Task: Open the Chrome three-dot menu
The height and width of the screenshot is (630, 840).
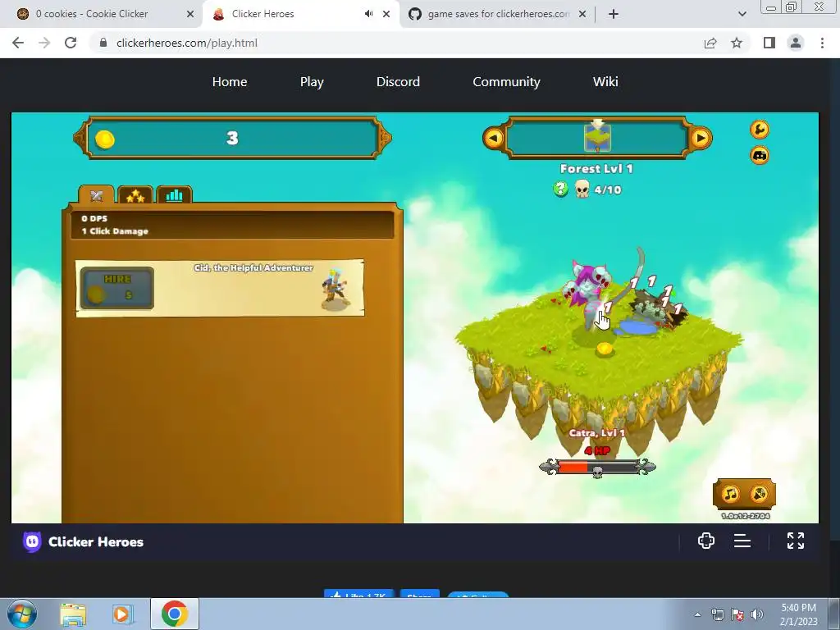Action: pos(822,43)
